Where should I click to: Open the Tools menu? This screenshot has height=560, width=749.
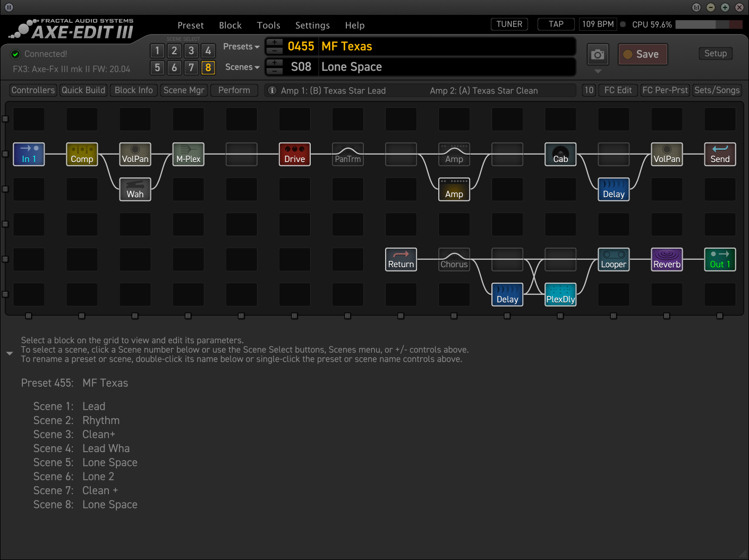pos(268,25)
